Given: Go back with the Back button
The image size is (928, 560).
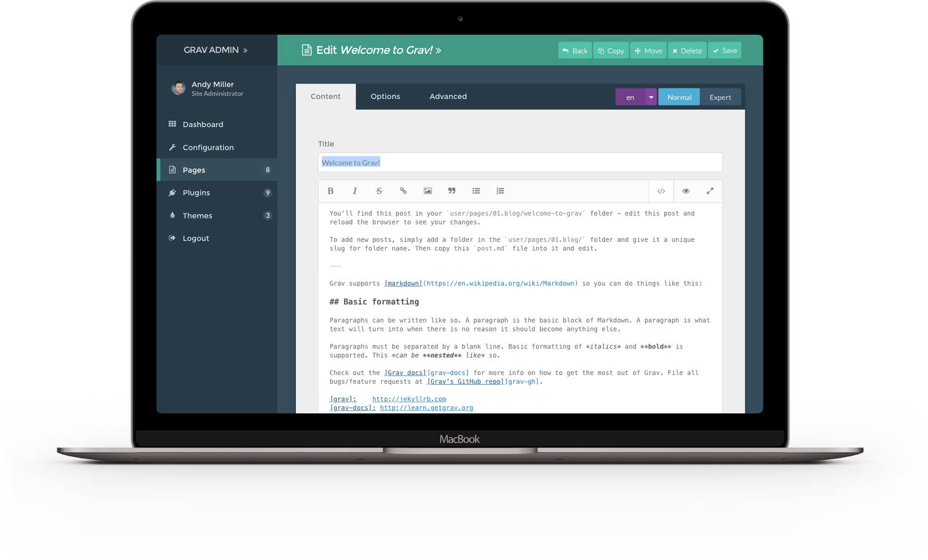Looking at the screenshot, I should tap(575, 50).
